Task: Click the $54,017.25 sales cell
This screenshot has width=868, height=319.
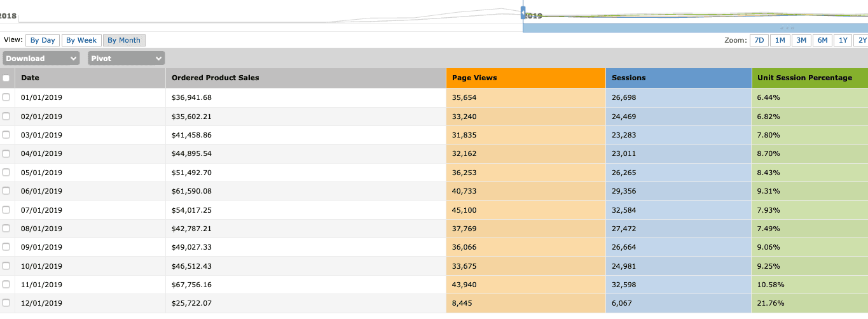Action: [x=306, y=209]
